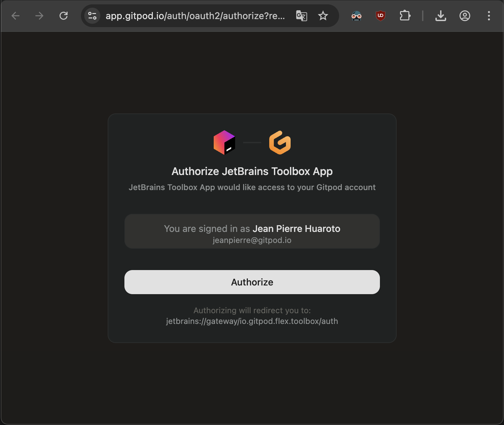Click the orange Gitpod logo
Viewport: 504px width, 425px height.
280,143
